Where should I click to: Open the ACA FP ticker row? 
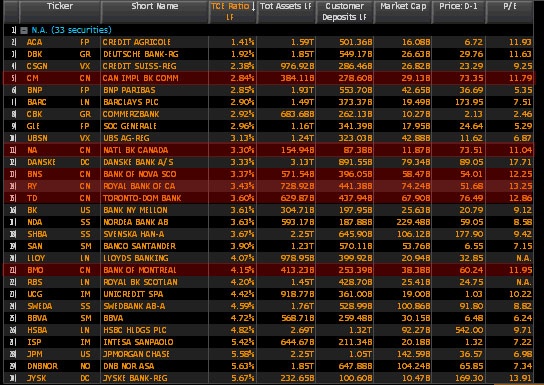point(58,42)
